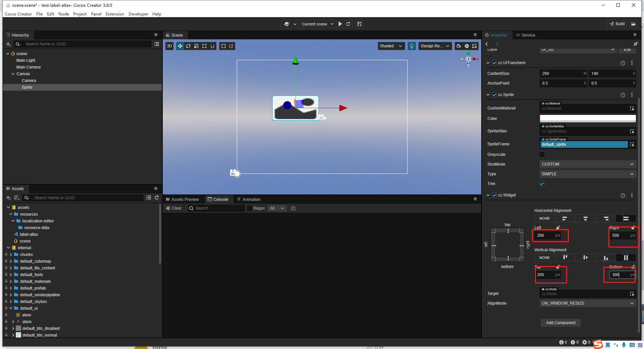
Task: Switch to the Assets Preview tab
Action: click(x=183, y=200)
